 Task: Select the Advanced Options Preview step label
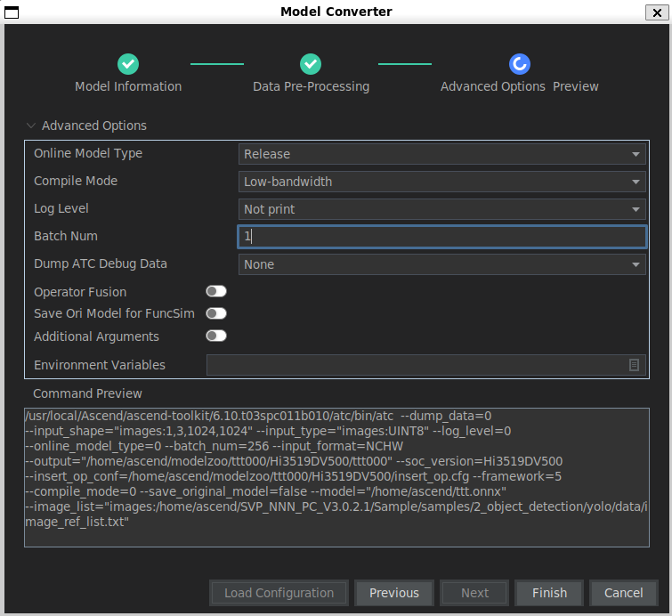point(520,86)
